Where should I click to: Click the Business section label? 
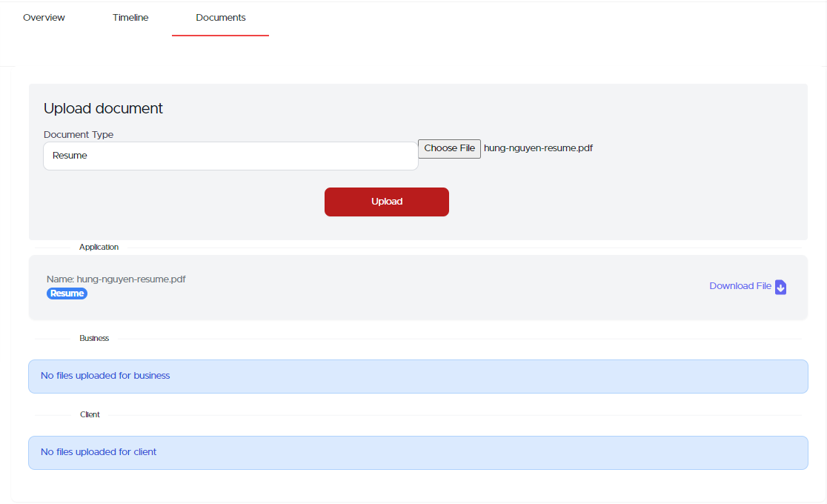click(94, 338)
